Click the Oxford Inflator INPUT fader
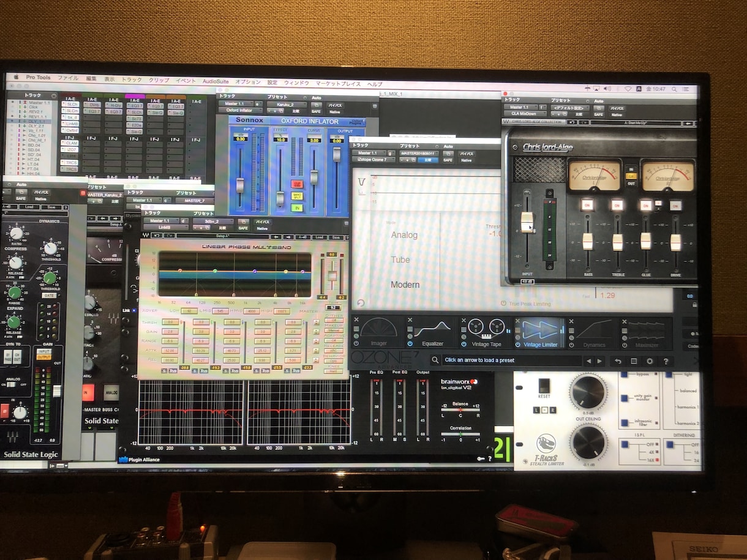This screenshot has height=560, width=747. click(240, 184)
